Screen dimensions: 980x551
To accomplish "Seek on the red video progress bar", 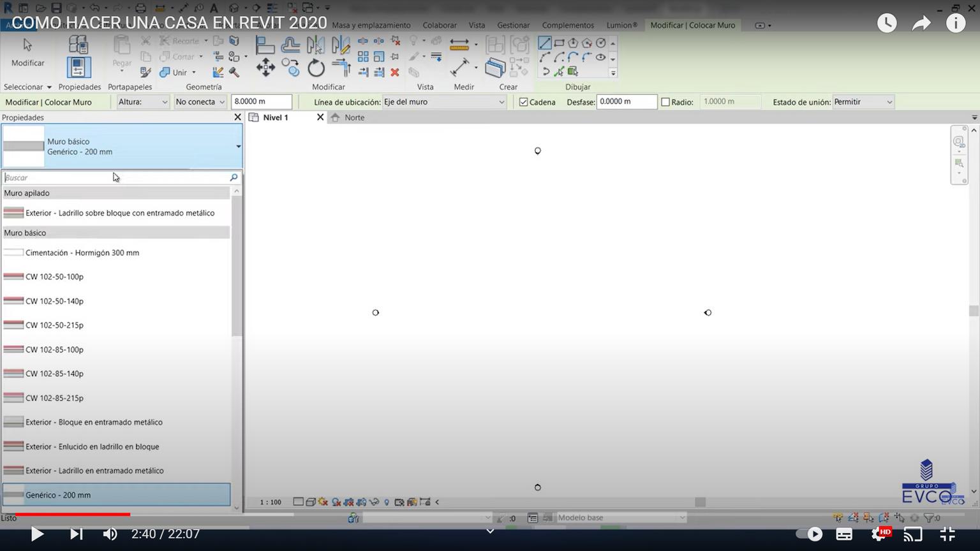I will coord(73,514).
